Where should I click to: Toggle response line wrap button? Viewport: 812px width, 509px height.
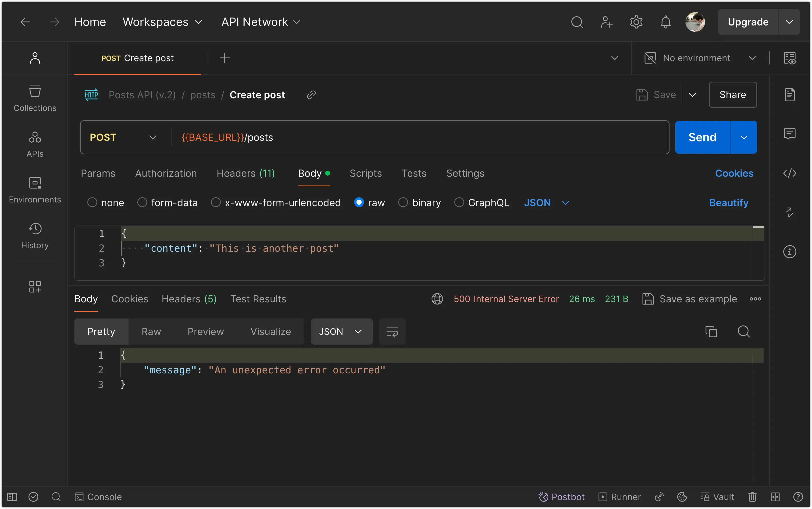pyautogui.click(x=392, y=332)
